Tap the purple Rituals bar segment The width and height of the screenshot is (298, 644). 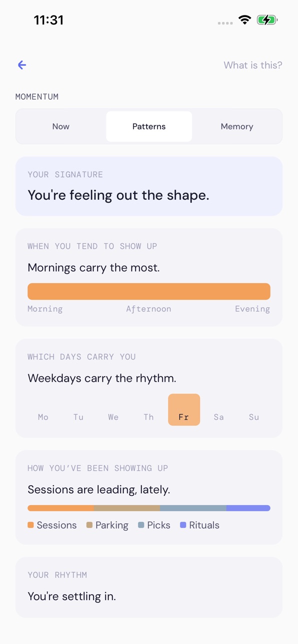pos(248,508)
